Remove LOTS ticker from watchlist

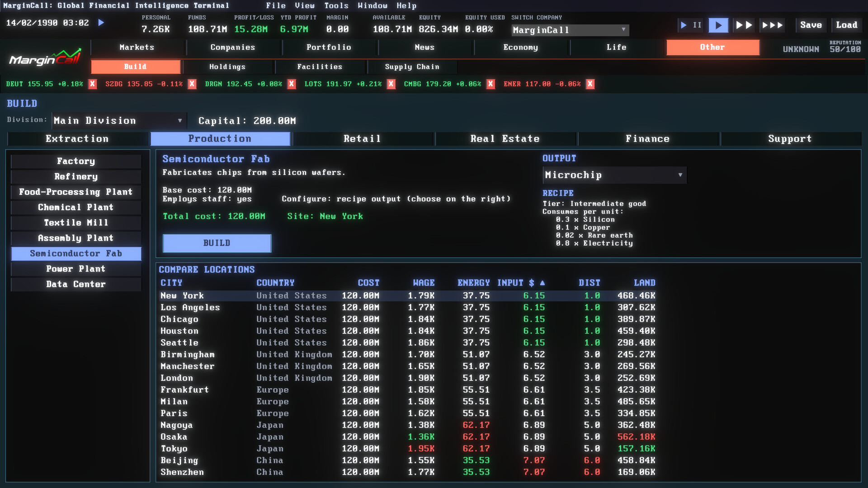(x=391, y=84)
